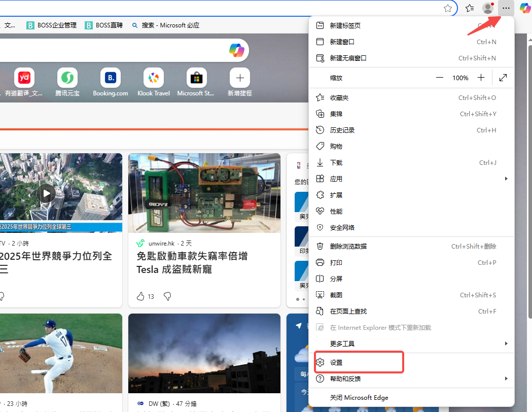Click the profile avatar icon
The height and width of the screenshot is (412, 532).
pos(488,8)
